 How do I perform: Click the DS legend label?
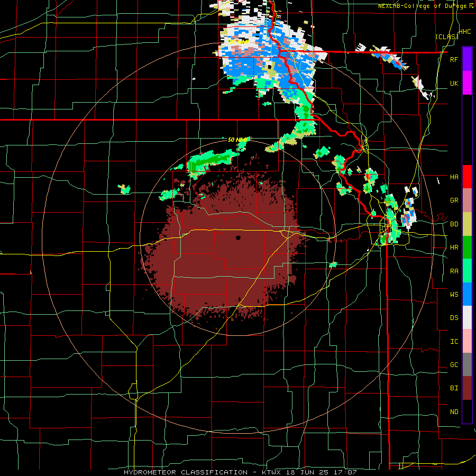(454, 318)
